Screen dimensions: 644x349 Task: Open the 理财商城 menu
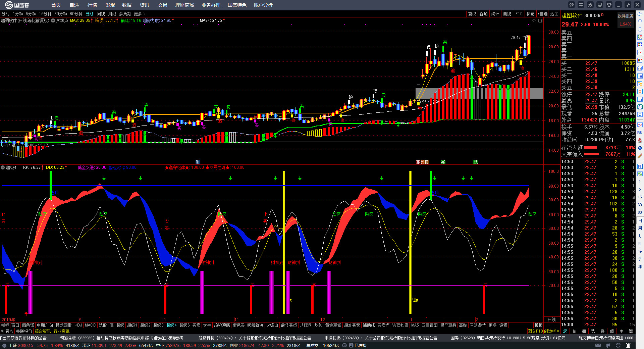185,5
